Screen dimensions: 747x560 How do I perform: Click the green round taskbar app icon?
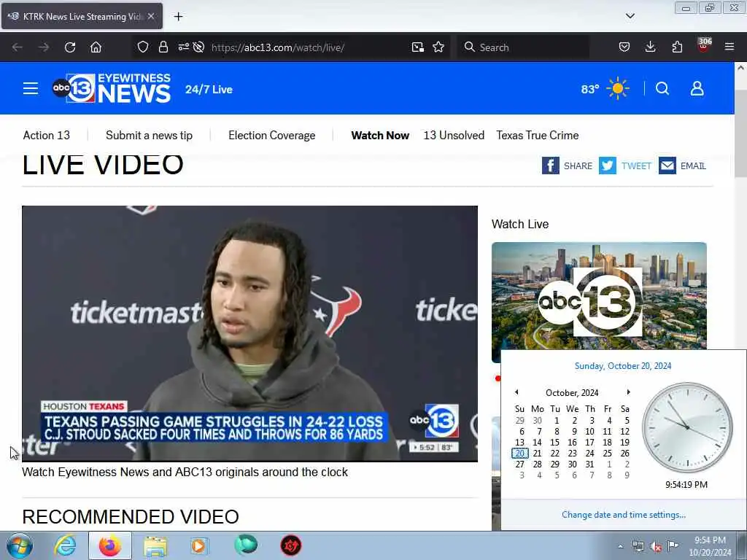pyautogui.click(x=246, y=545)
